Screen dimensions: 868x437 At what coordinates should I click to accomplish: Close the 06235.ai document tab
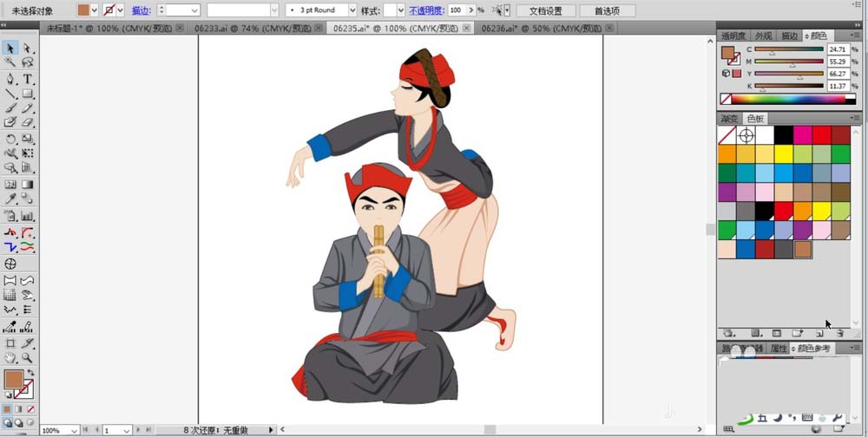coord(467,29)
